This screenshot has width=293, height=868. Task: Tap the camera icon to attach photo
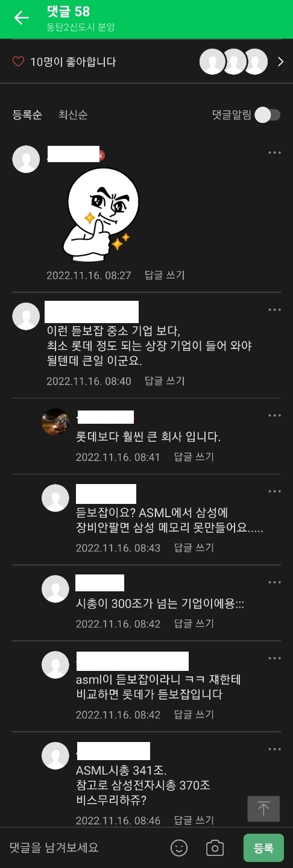click(215, 848)
